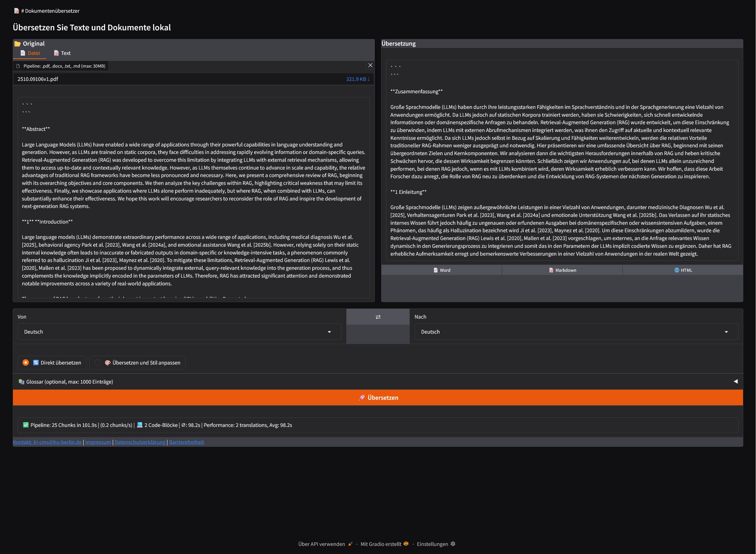Click the swap languages arrows icon
This screenshot has height=554, width=756.
tap(378, 317)
